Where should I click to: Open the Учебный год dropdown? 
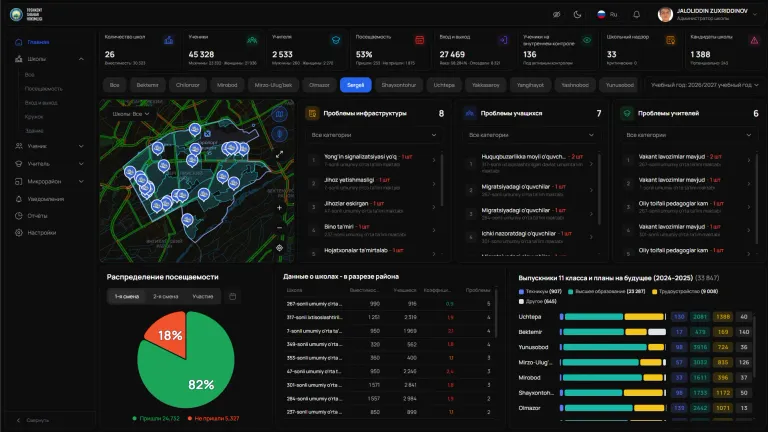pyautogui.click(x=704, y=85)
